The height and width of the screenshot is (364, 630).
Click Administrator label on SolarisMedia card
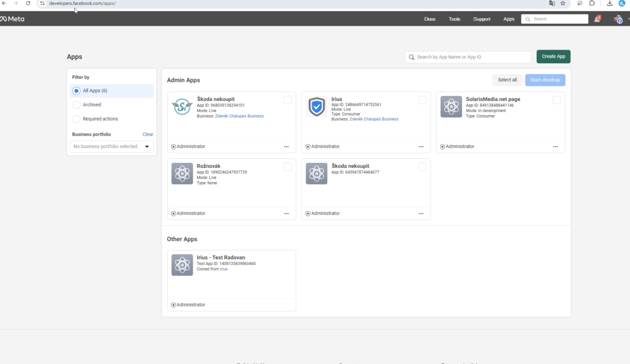tap(460, 147)
